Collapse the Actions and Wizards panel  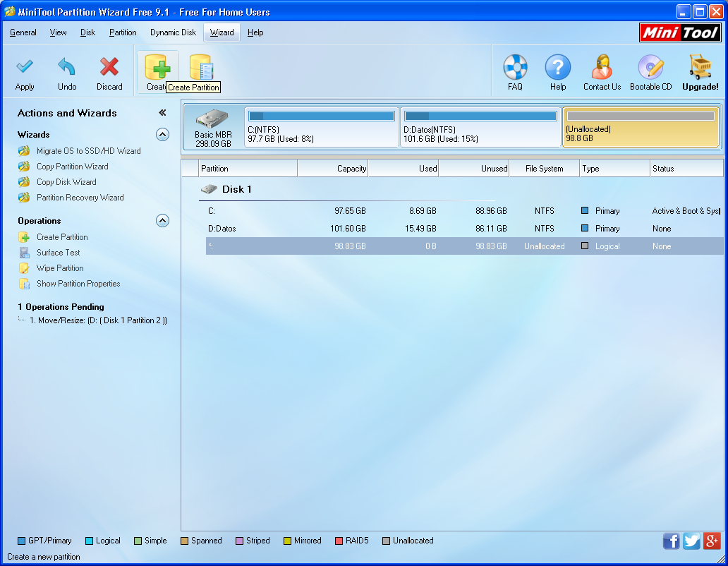pyautogui.click(x=162, y=112)
